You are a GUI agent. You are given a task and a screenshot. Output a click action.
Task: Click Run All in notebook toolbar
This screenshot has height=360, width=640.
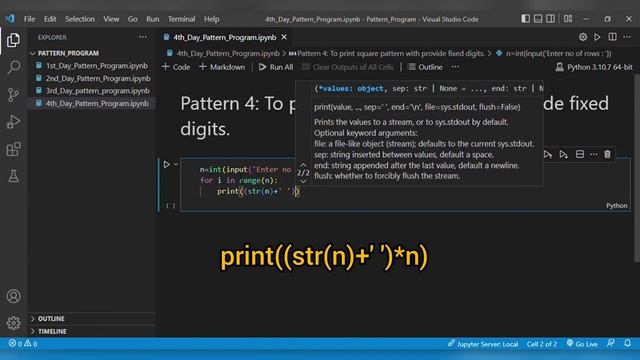click(276, 67)
